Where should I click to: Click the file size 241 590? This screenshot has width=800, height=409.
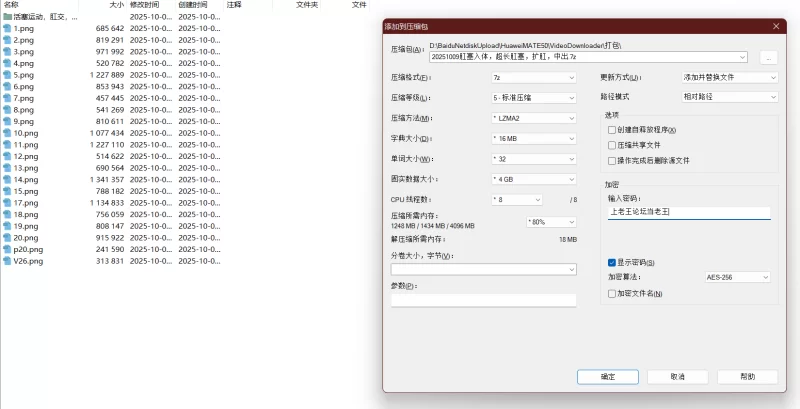click(x=110, y=249)
